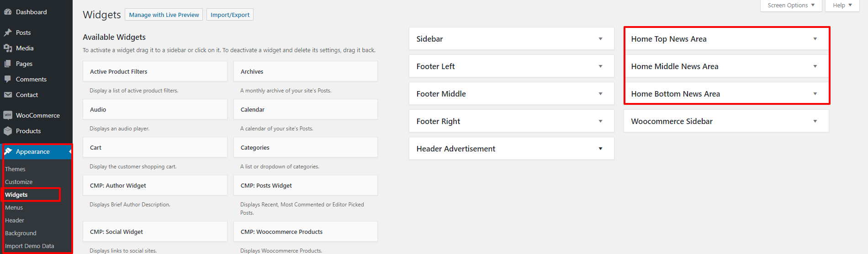Click the Dashboard gauge icon
868x254 pixels.
8,12
